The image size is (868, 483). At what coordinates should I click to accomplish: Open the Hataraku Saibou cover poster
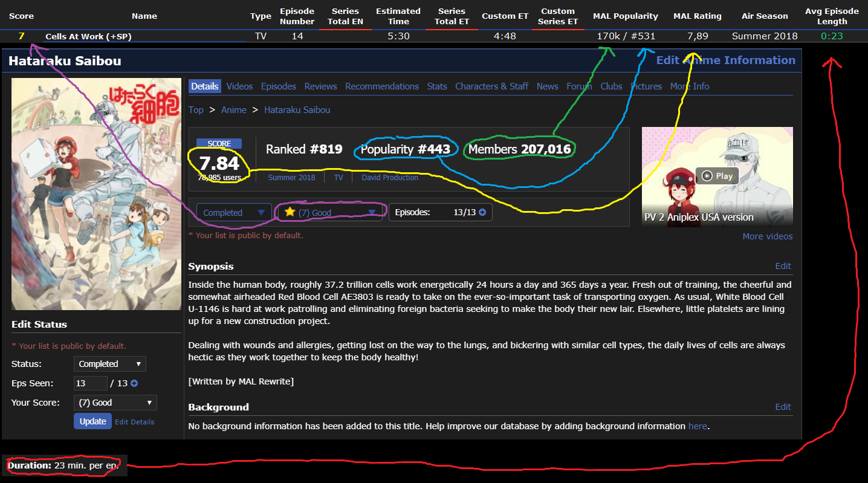coord(96,194)
